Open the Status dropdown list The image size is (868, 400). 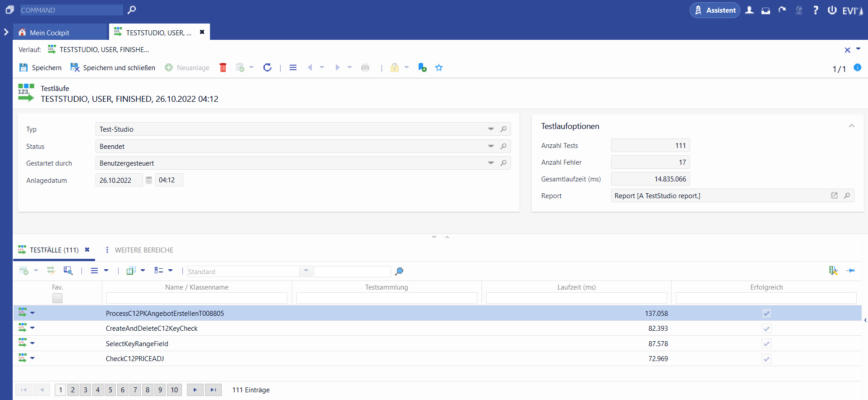click(491, 146)
